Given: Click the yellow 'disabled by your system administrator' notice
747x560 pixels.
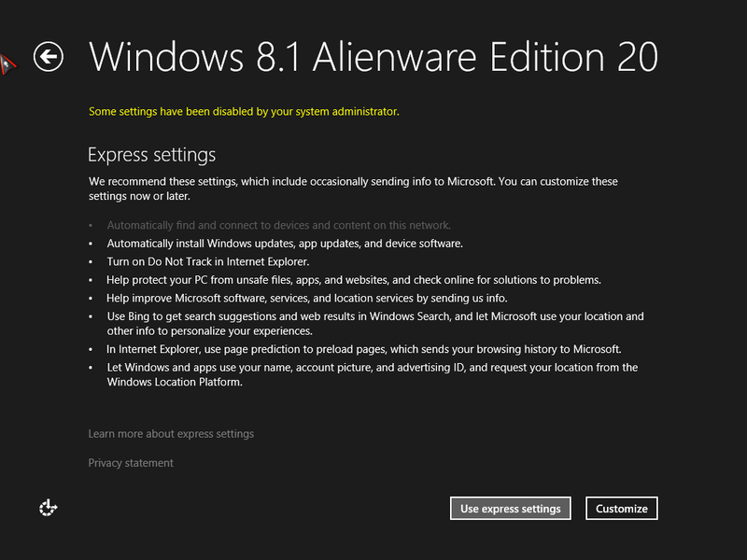Looking at the screenshot, I should click(x=244, y=111).
